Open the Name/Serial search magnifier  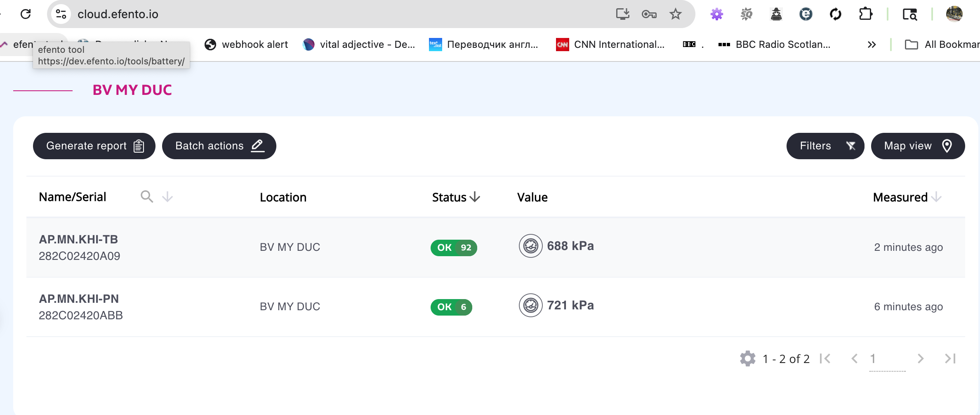coord(147,196)
